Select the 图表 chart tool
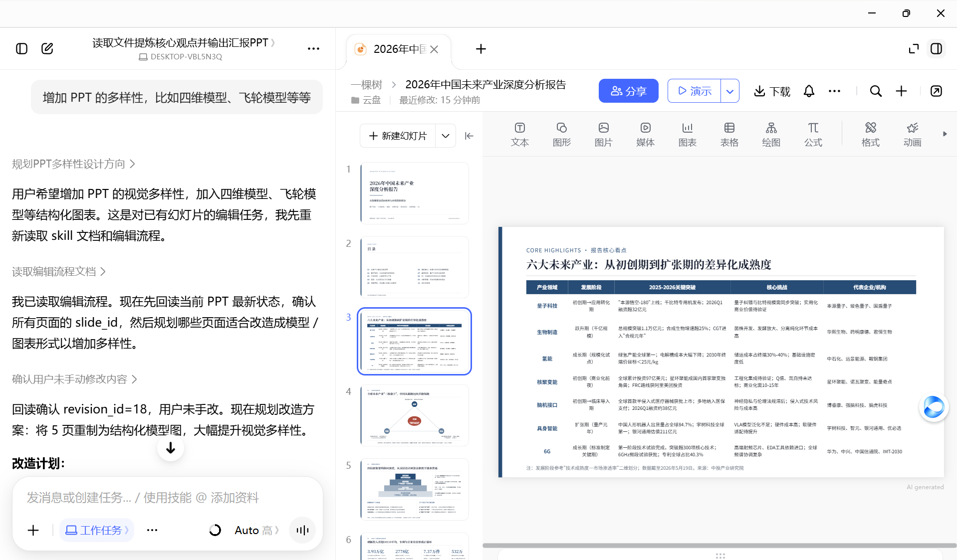The width and height of the screenshot is (957, 560). 687,135
